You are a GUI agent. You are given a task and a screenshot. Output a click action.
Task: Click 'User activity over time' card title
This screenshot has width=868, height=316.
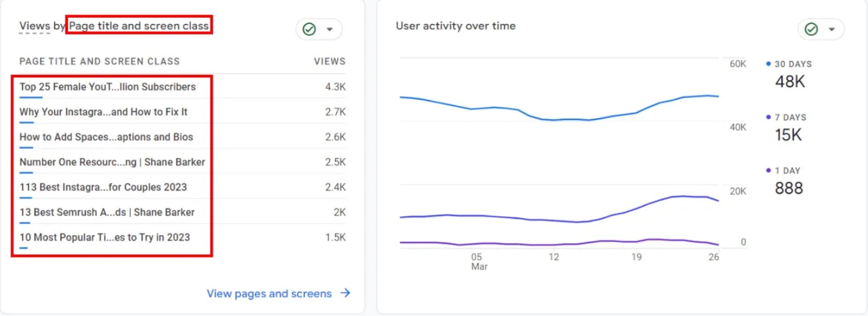(x=455, y=26)
